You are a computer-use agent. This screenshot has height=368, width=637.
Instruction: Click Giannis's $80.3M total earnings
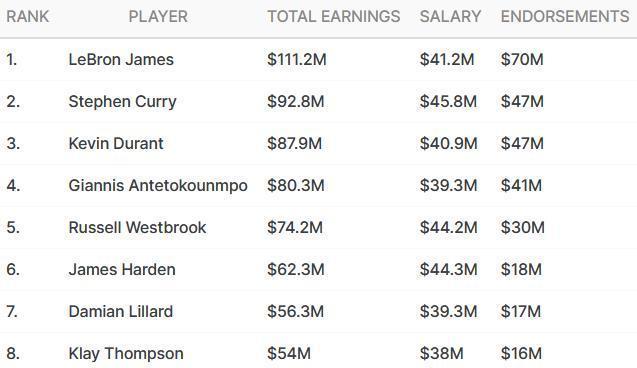pos(296,186)
